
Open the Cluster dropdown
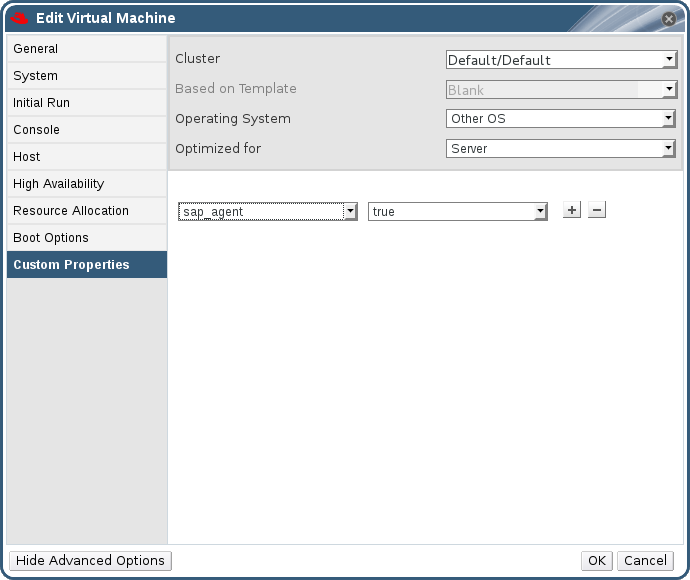point(561,60)
